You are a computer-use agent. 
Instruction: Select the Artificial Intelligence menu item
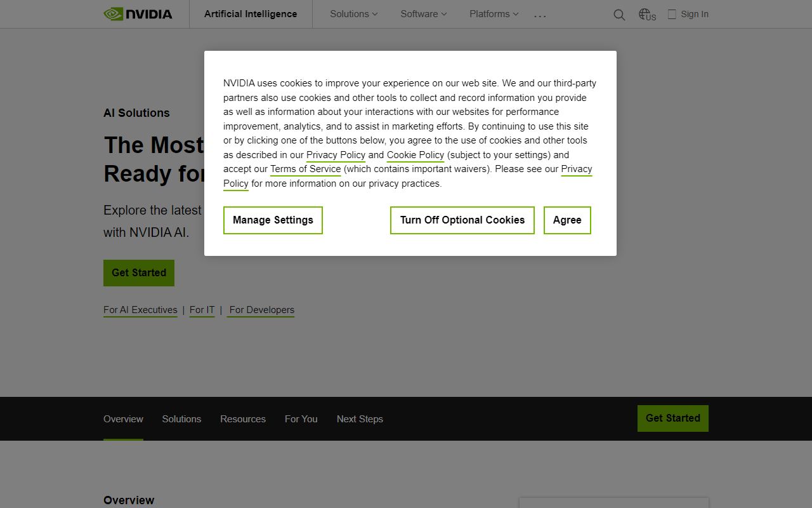pos(250,13)
